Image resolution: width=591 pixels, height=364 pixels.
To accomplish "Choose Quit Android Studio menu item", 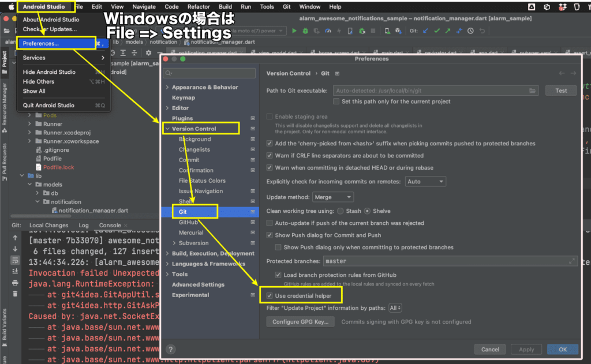I will point(63,106).
